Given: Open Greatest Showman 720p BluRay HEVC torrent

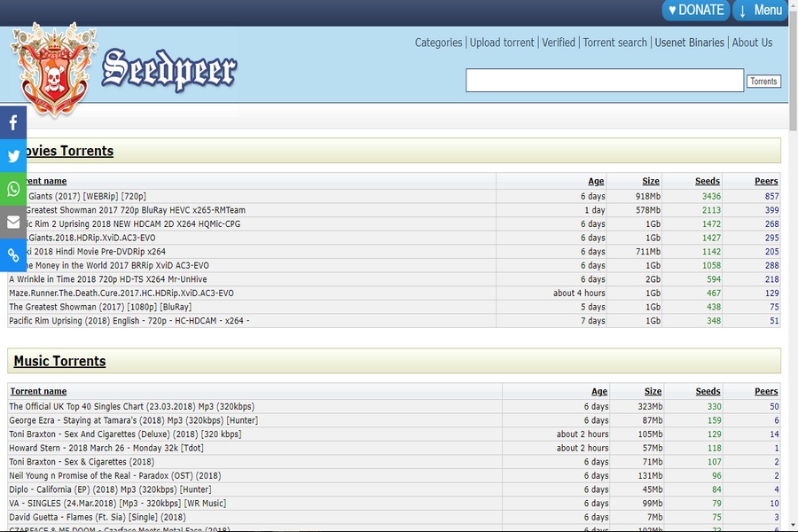Looking at the screenshot, I should (135, 210).
